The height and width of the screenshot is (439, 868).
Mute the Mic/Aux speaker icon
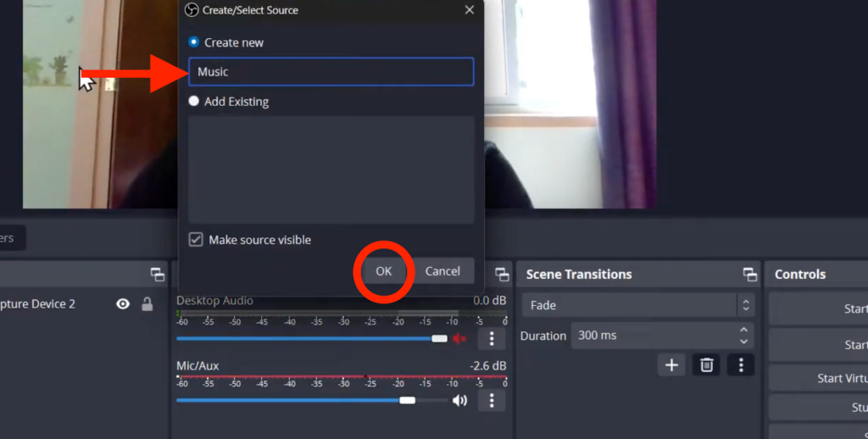click(x=459, y=401)
